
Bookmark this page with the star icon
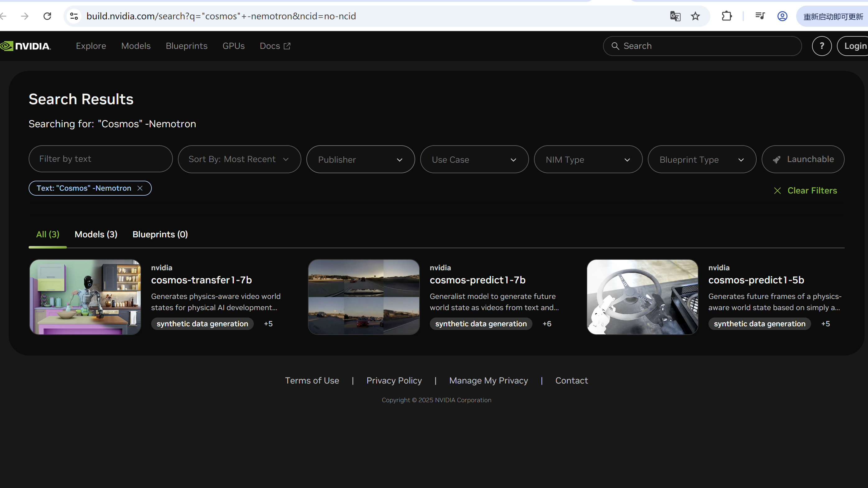[x=695, y=16]
